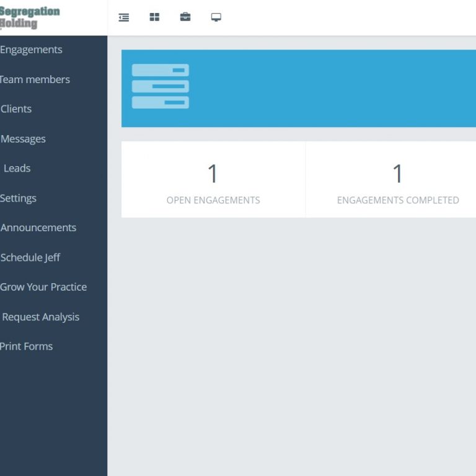Go to Team members page
Viewport: 476px width, 476px height.
35,79
